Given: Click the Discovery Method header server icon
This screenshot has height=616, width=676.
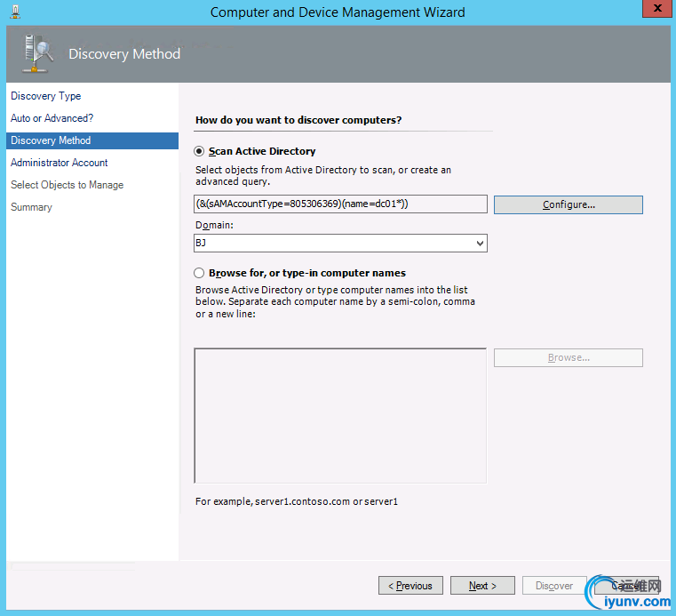Looking at the screenshot, I should [x=38, y=53].
